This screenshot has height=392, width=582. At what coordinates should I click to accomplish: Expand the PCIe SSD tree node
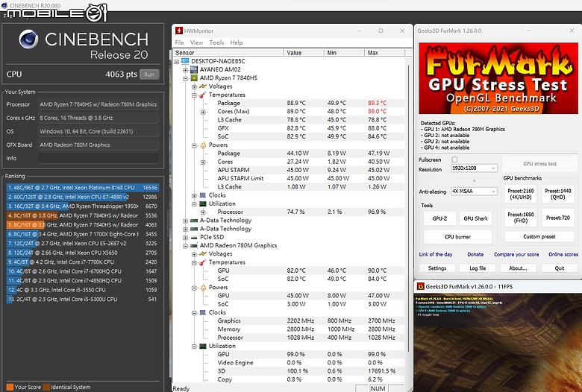coord(185,237)
